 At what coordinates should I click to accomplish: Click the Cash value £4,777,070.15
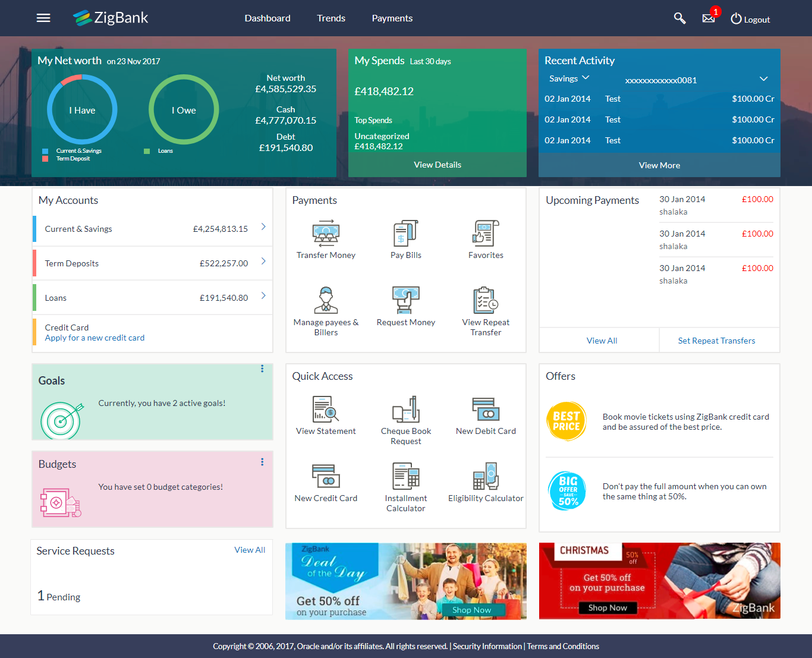(286, 121)
